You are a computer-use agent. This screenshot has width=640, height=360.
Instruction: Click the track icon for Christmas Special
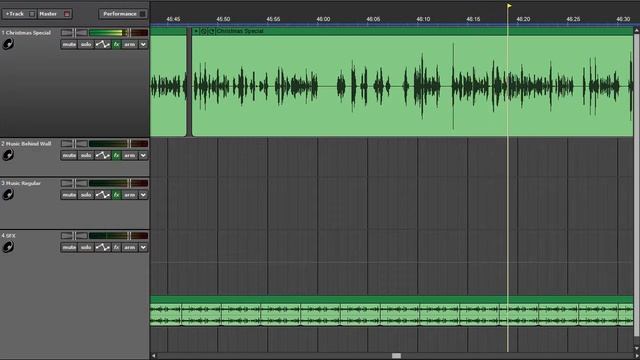click(x=8, y=44)
